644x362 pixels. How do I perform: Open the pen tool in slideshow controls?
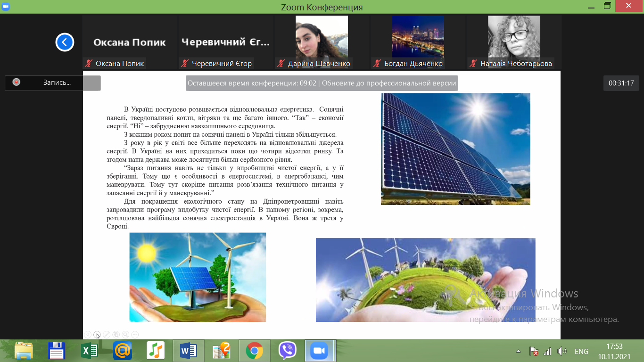(107, 335)
